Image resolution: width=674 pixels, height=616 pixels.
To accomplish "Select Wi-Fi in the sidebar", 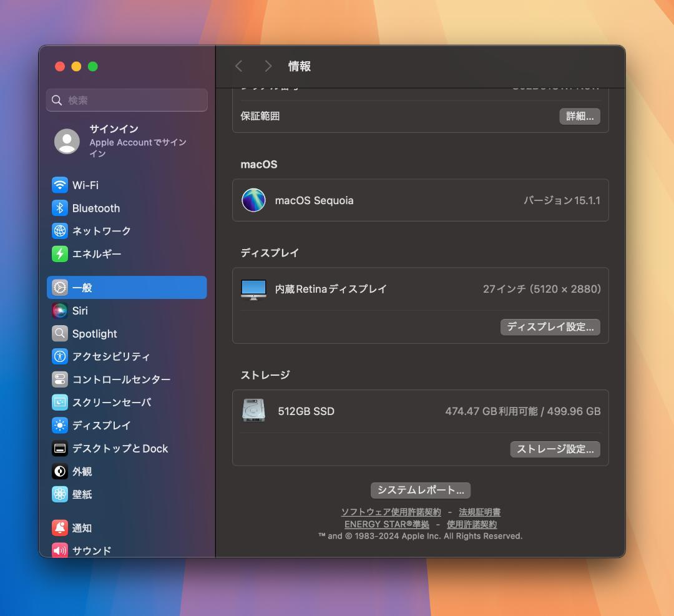I will 127,185.
